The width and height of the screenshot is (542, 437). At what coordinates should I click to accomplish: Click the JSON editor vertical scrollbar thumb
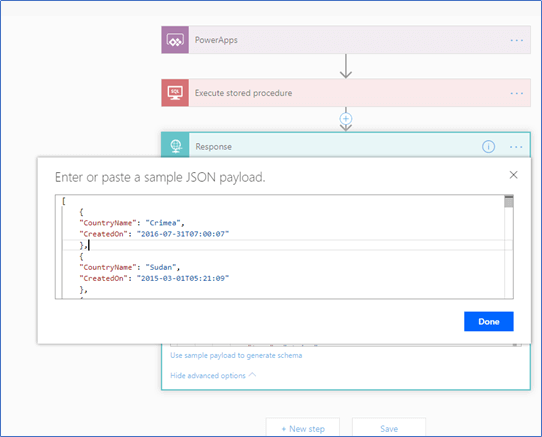tap(508, 202)
